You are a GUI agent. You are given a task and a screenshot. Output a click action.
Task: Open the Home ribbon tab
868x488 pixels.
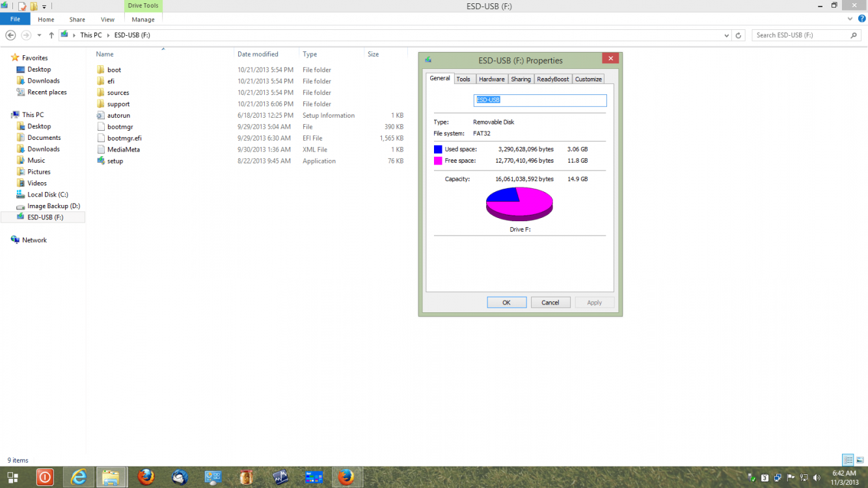(x=46, y=20)
